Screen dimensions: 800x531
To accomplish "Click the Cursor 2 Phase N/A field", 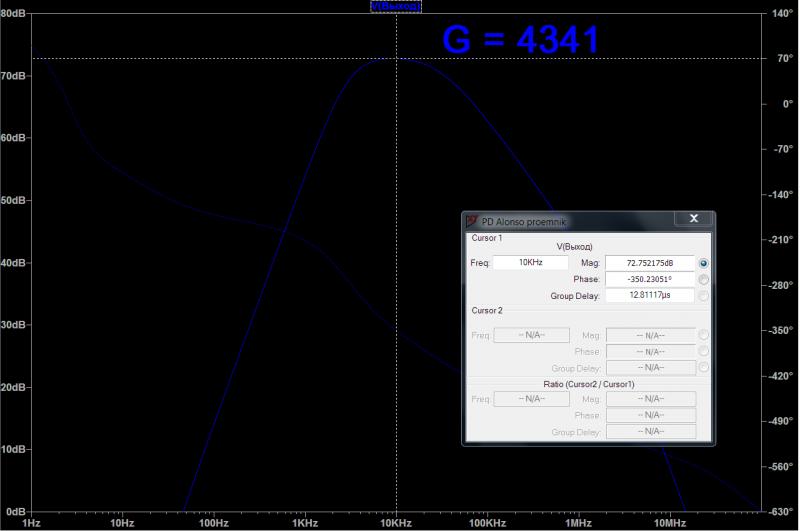I will tap(651, 352).
